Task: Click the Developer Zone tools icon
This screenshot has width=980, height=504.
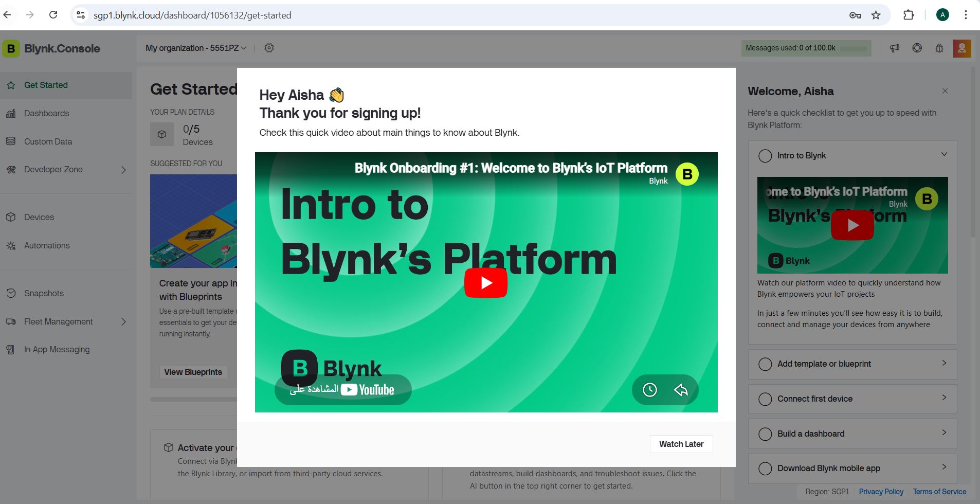Action: (11, 169)
